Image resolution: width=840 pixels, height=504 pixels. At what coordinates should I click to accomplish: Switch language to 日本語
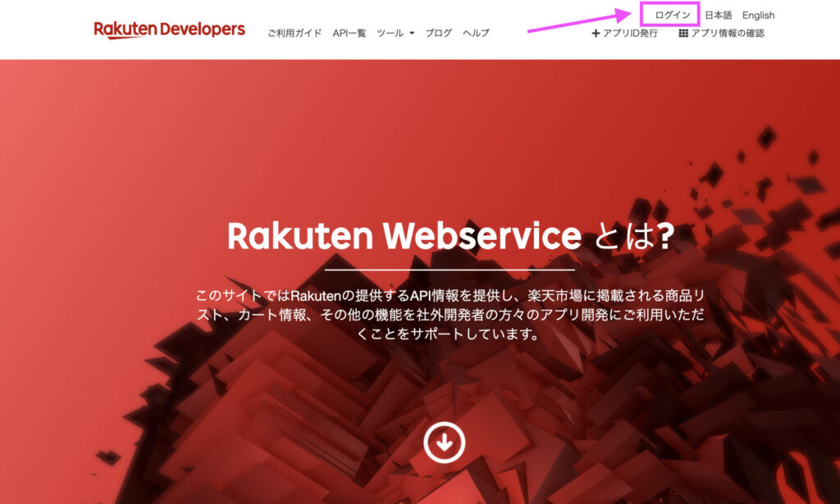pyautogui.click(x=718, y=15)
